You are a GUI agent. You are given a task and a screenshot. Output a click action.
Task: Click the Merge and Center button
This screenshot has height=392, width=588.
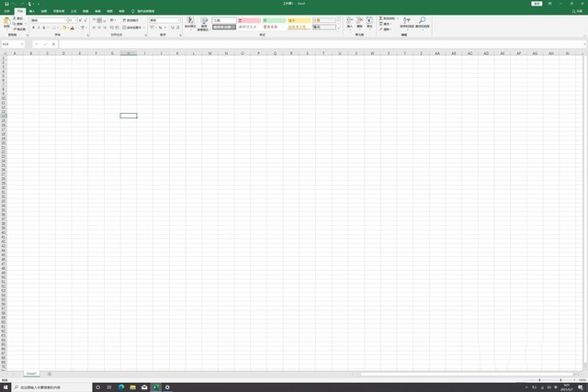coord(131,28)
